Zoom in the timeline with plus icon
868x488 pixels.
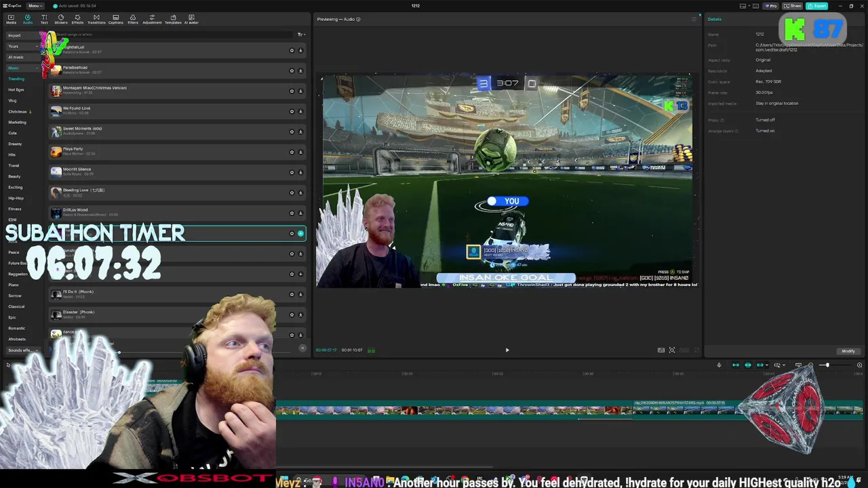click(859, 365)
